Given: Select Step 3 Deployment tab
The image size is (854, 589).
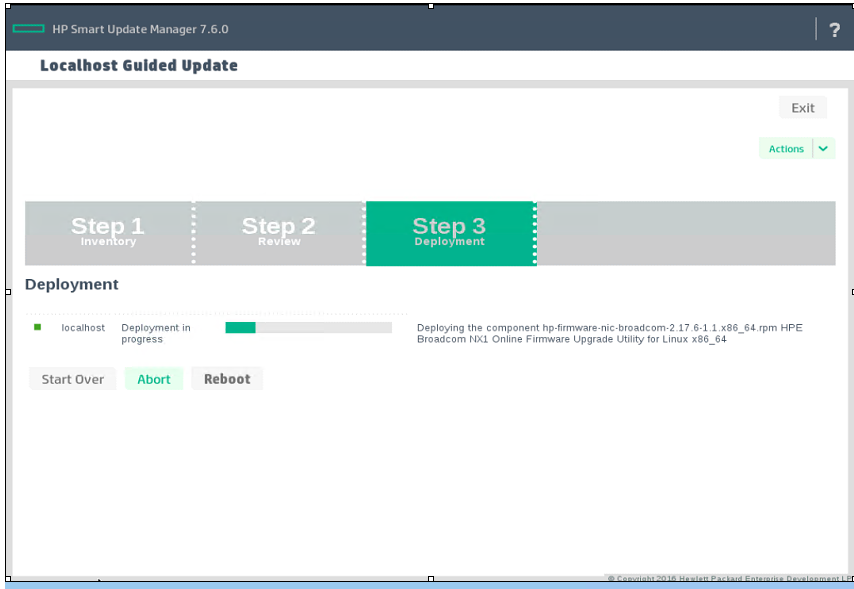Looking at the screenshot, I should click(449, 233).
